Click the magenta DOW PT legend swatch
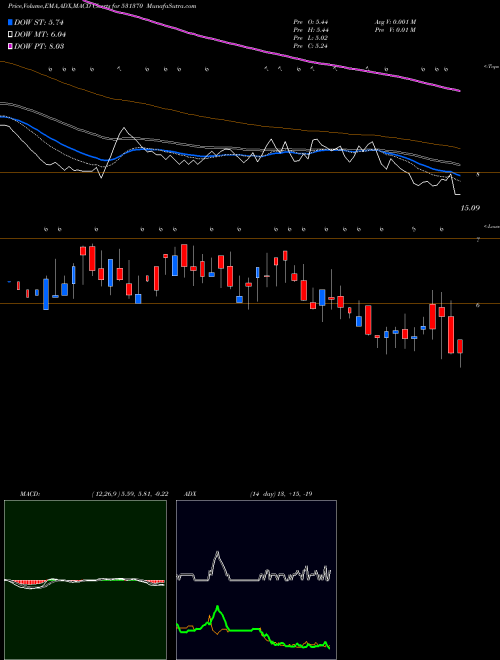The width and height of the screenshot is (500, 660). 10,46
